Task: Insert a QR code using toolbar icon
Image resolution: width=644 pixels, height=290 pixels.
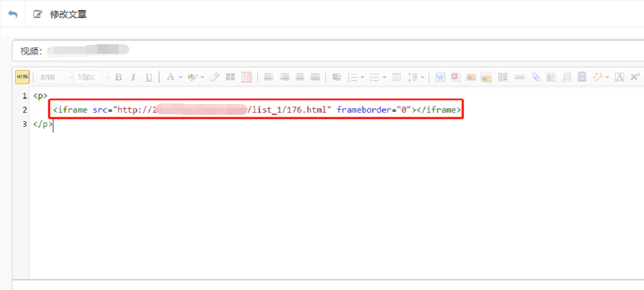Action: pos(503,77)
